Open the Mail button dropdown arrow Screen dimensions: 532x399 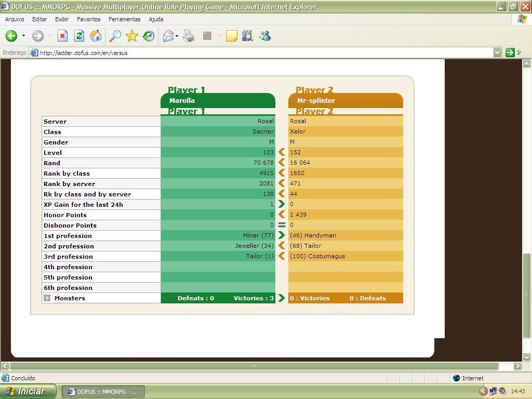(x=177, y=36)
